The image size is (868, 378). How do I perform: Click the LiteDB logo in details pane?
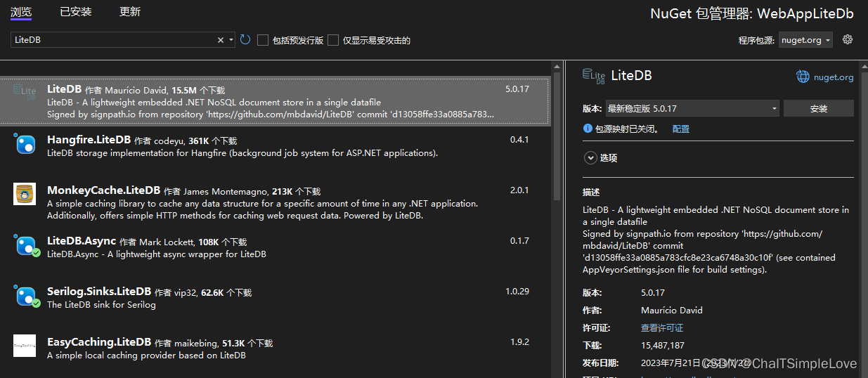(594, 76)
